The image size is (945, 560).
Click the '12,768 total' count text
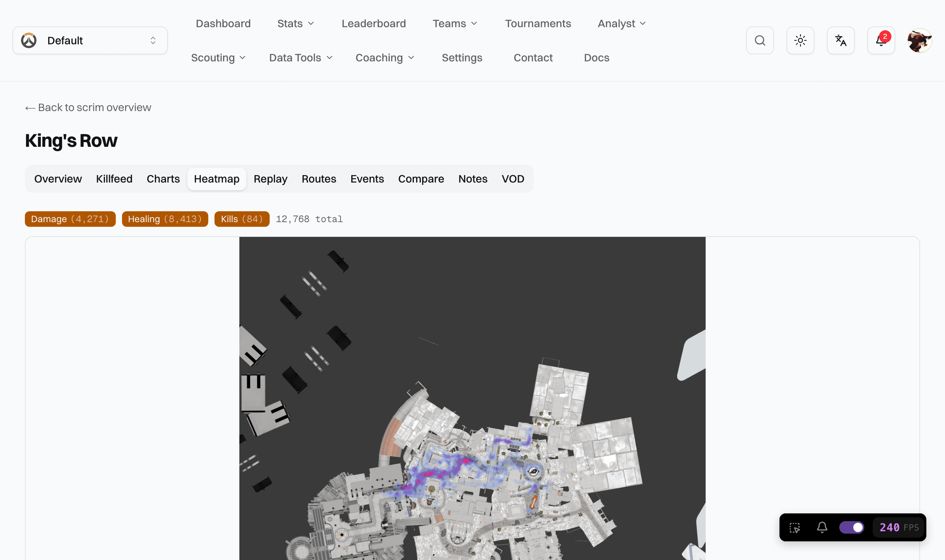pos(309,219)
